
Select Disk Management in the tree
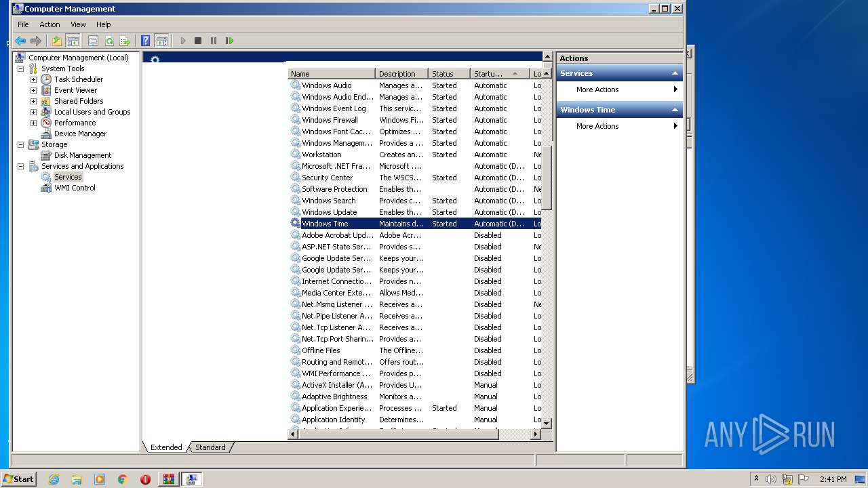click(x=83, y=155)
